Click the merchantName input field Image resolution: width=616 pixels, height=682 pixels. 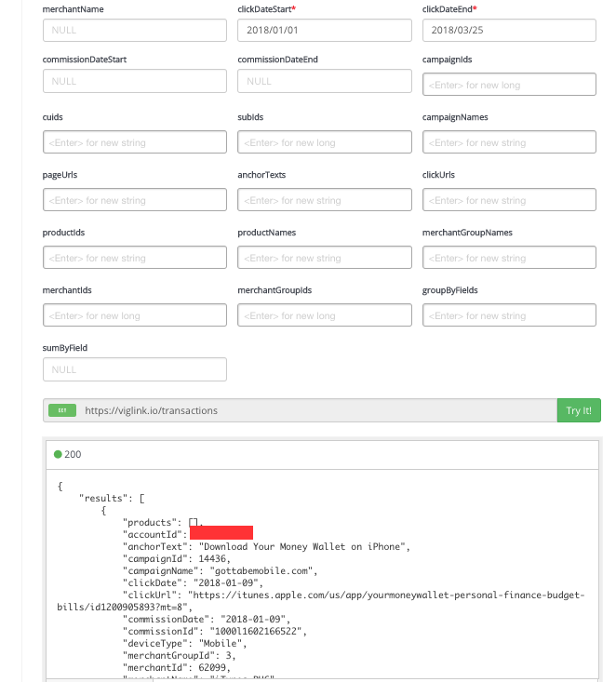click(134, 30)
